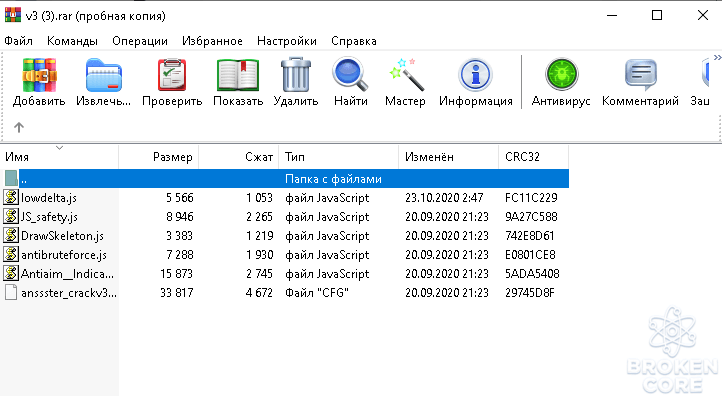Open the Комментарий (Comment) icon
This screenshot has width=722, height=396.
[x=640, y=75]
